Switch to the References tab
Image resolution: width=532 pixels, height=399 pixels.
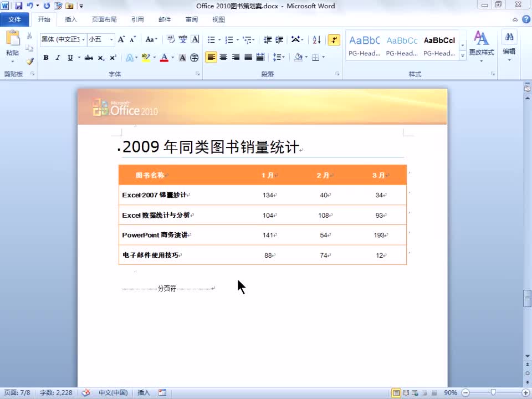(x=137, y=19)
